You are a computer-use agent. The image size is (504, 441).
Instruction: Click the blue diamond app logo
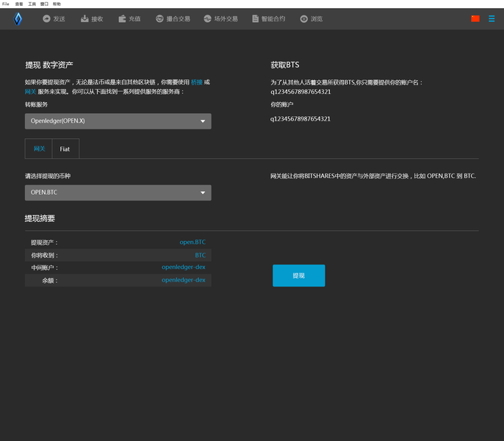tap(18, 18)
